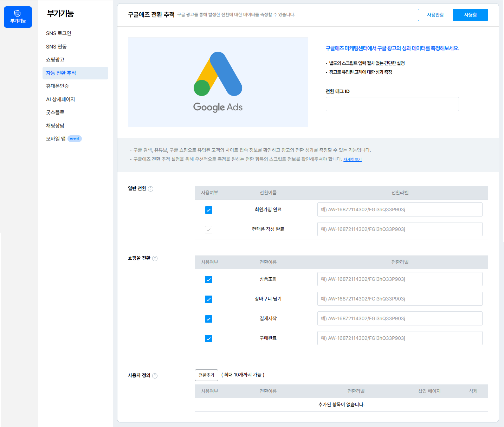Select the 사용함 option
The height and width of the screenshot is (427, 504).
tap(471, 15)
